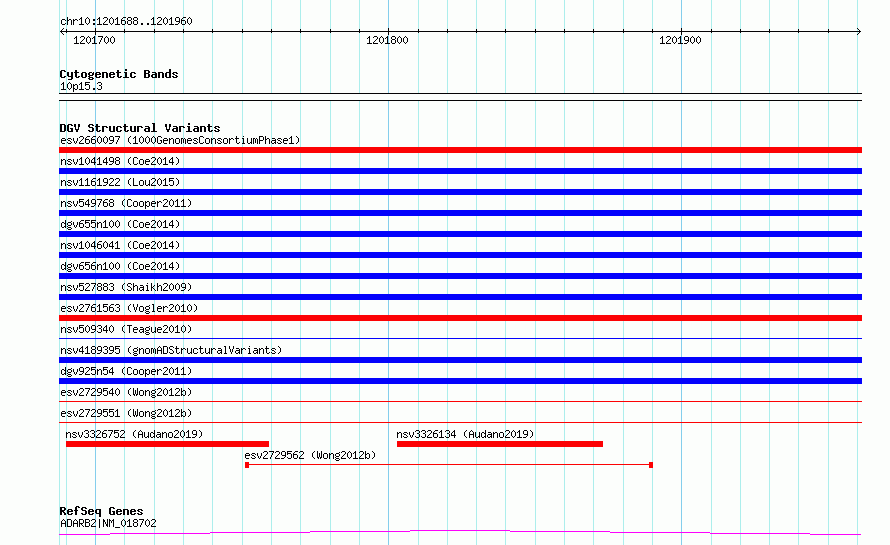Image resolution: width=890 pixels, height=545 pixels.
Task: Click the red bar under nsv3326134
Action: click(x=499, y=444)
